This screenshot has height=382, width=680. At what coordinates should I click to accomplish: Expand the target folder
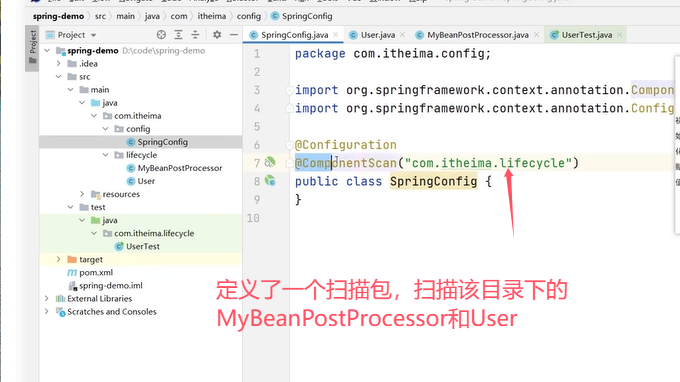pyautogui.click(x=59, y=259)
